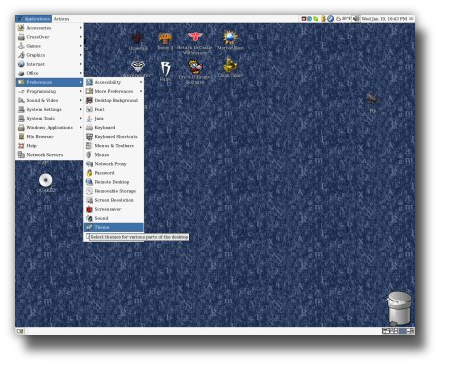
Task: Open the Trash can on the desktop
Action: [399, 308]
